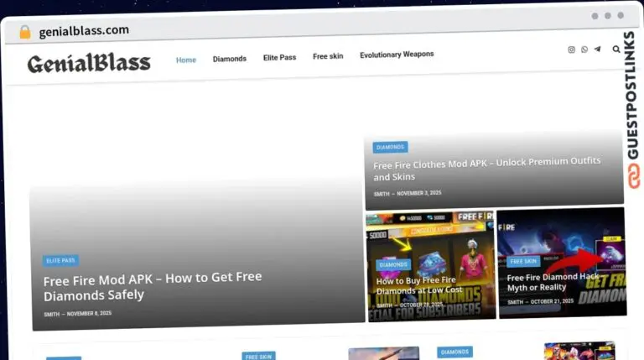Click the search magnifier icon

pos(616,50)
